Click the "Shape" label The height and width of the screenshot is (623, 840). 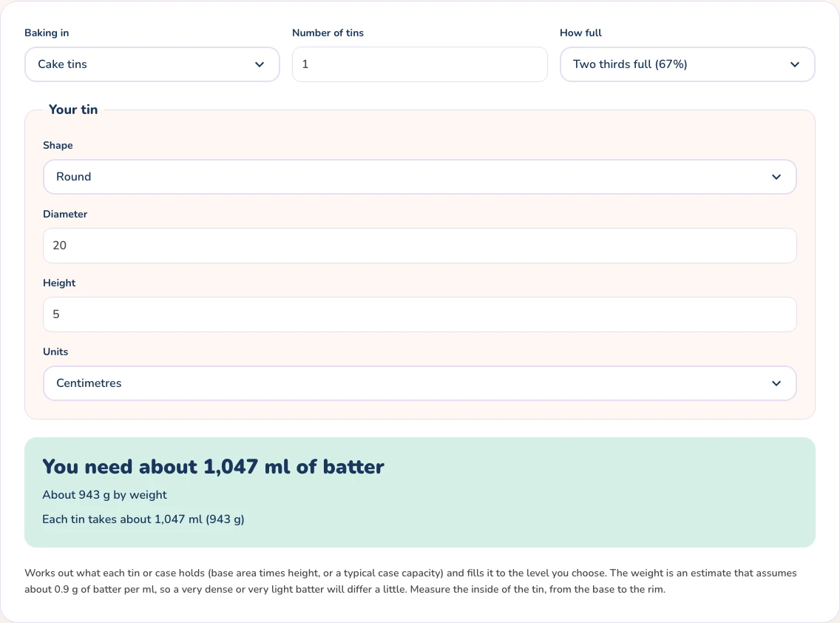(x=58, y=145)
